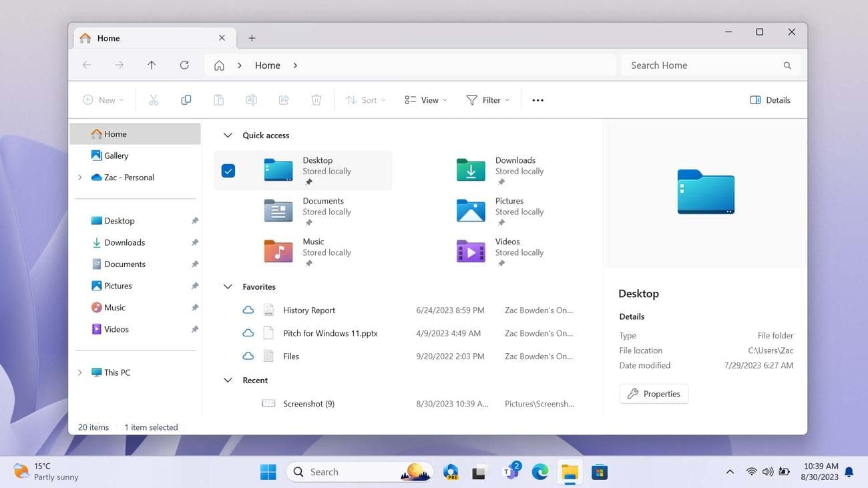Share the selected folder
This screenshot has height=488, width=868.
pos(283,99)
